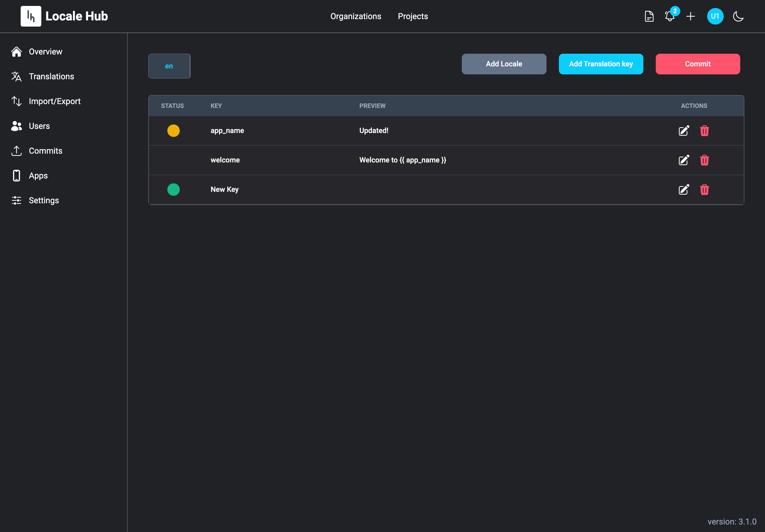Click the Settings sliders icon

(16, 200)
